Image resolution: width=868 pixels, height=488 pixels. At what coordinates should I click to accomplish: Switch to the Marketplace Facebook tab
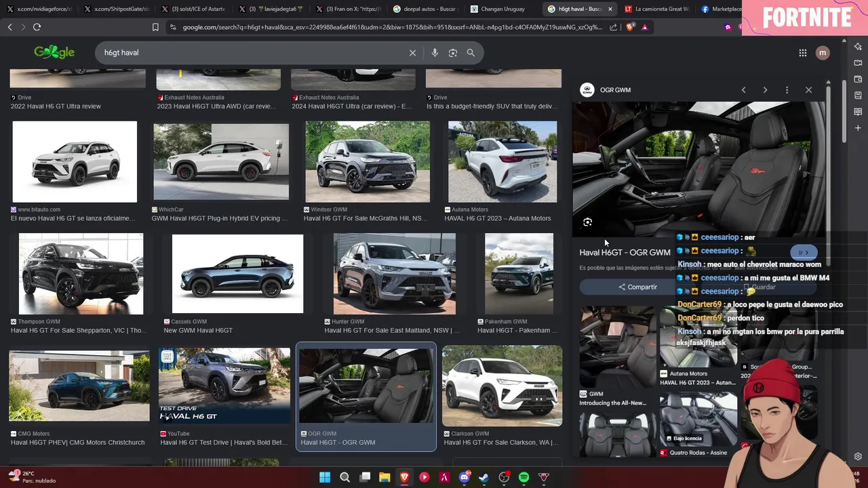coord(722,9)
